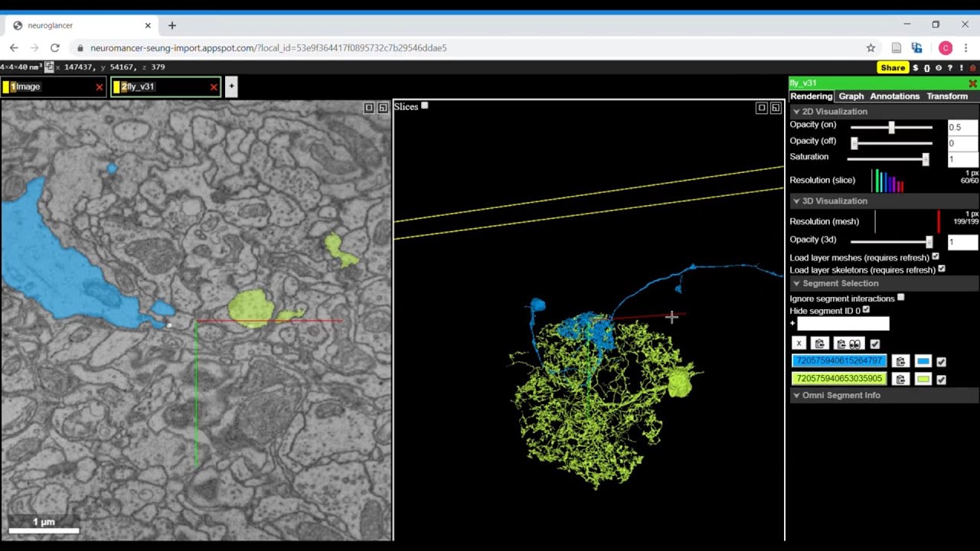Collapse the Segment Selection section
This screenshot has width=980, height=551.
(x=884, y=283)
